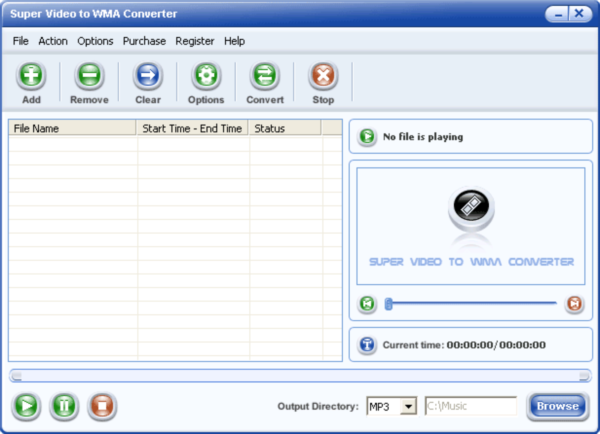This screenshot has height=434, width=600.
Task: Start conversion with the Convert icon
Action: point(265,75)
